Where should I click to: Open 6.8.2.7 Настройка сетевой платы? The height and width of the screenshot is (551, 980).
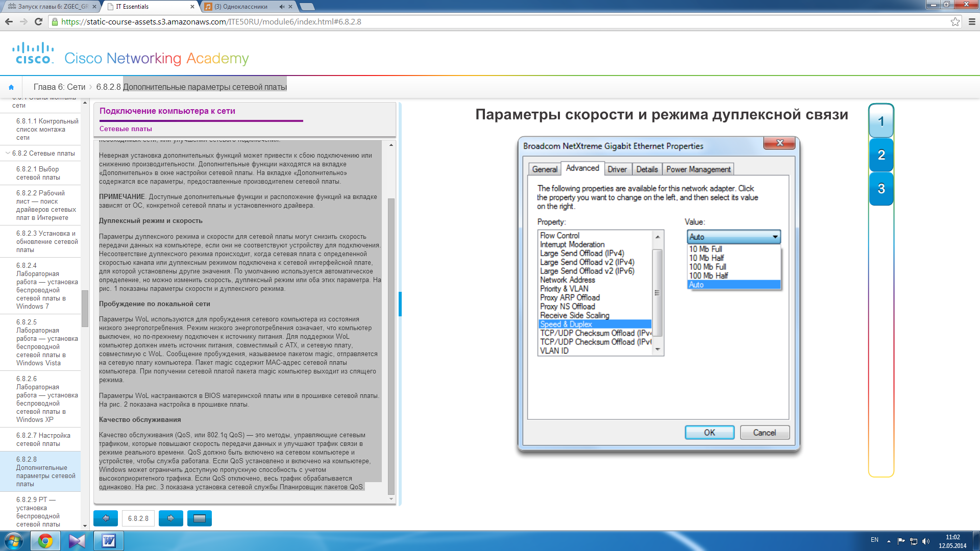point(43,439)
